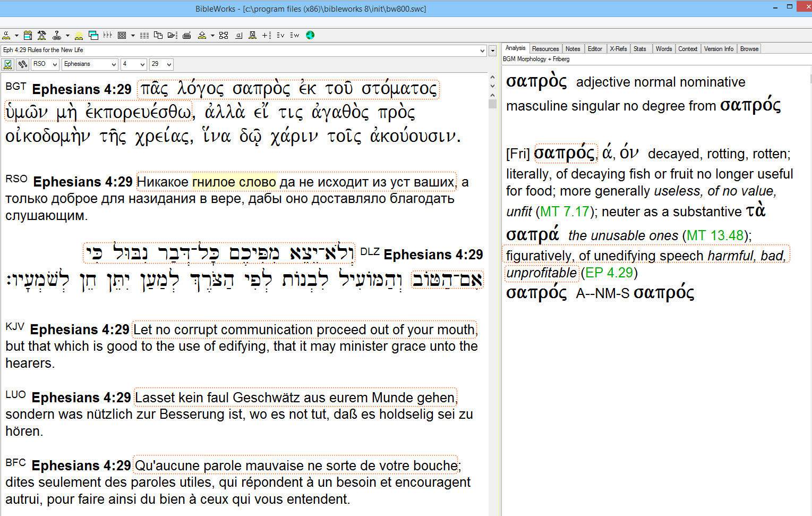Follow the MT 7.17 reference link
The height and width of the screenshot is (516, 812).
click(x=565, y=212)
